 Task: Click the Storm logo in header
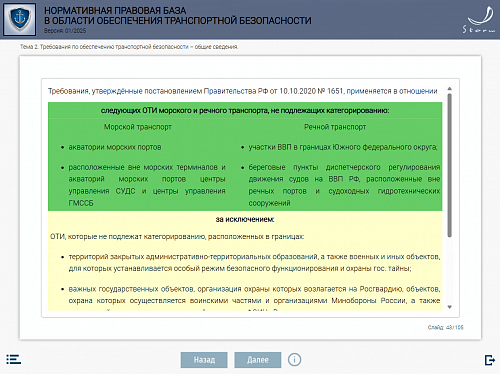[x=479, y=20]
